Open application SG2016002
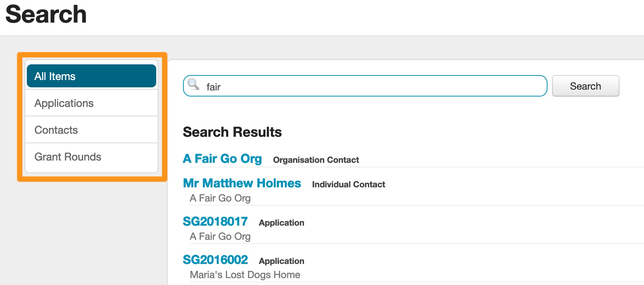644x285 pixels. [x=215, y=260]
